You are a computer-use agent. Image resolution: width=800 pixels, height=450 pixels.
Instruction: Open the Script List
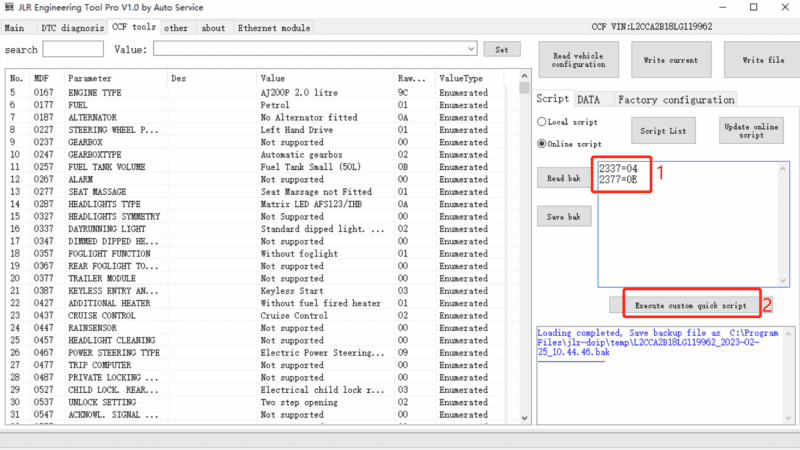pos(663,131)
